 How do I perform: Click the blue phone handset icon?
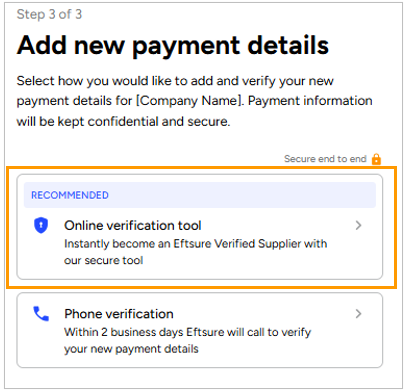point(41,314)
